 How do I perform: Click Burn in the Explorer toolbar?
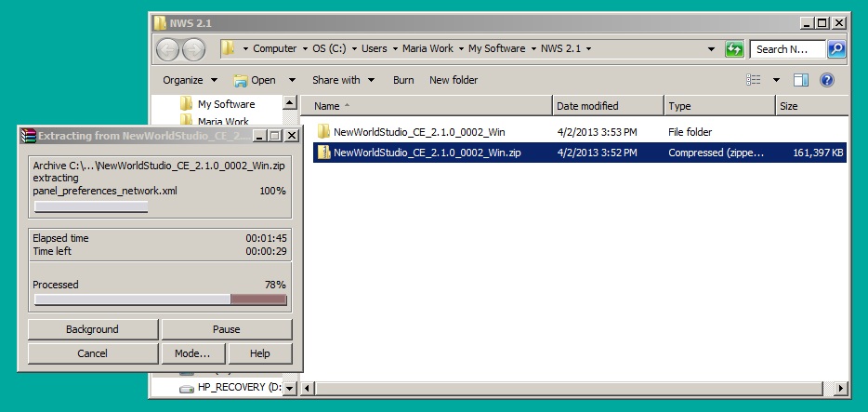point(403,80)
